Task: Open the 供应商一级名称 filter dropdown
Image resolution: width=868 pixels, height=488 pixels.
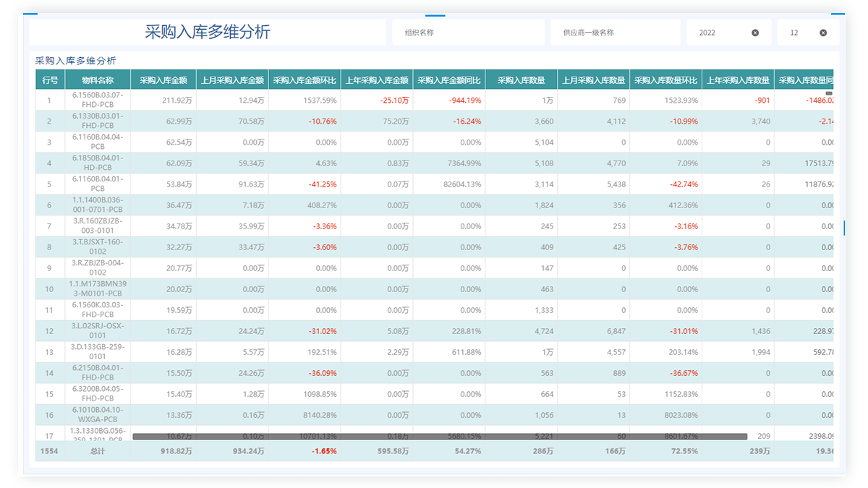Action: click(615, 33)
